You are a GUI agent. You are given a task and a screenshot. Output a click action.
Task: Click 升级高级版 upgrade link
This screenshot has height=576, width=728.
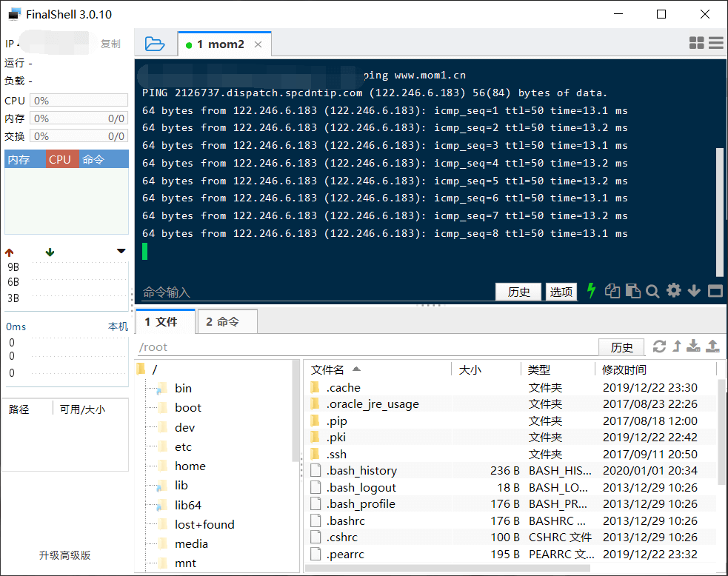64,555
